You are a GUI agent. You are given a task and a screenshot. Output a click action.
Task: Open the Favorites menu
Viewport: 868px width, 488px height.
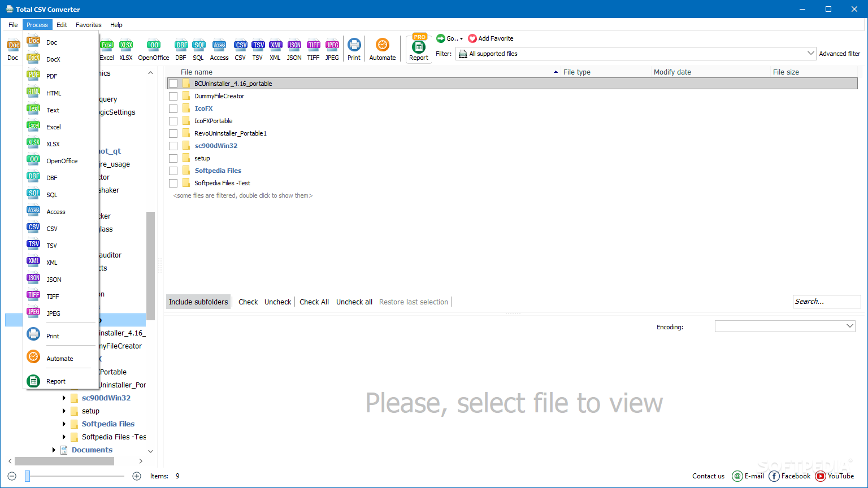89,25
